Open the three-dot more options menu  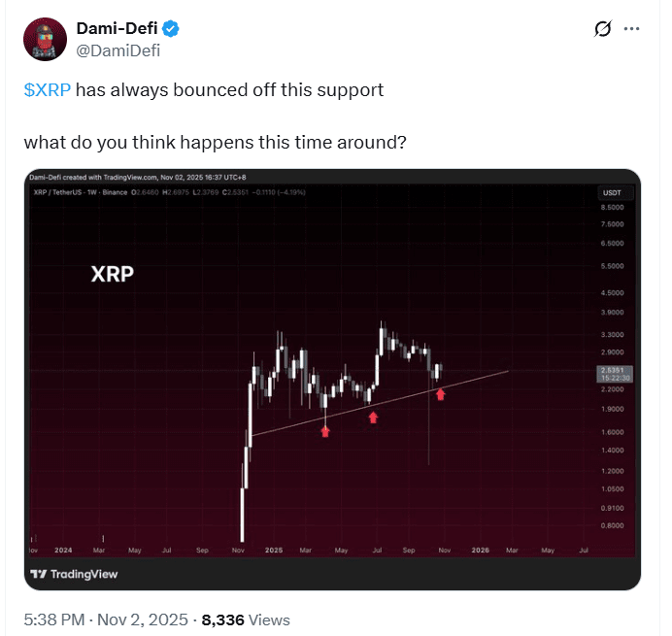(x=632, y=29)
